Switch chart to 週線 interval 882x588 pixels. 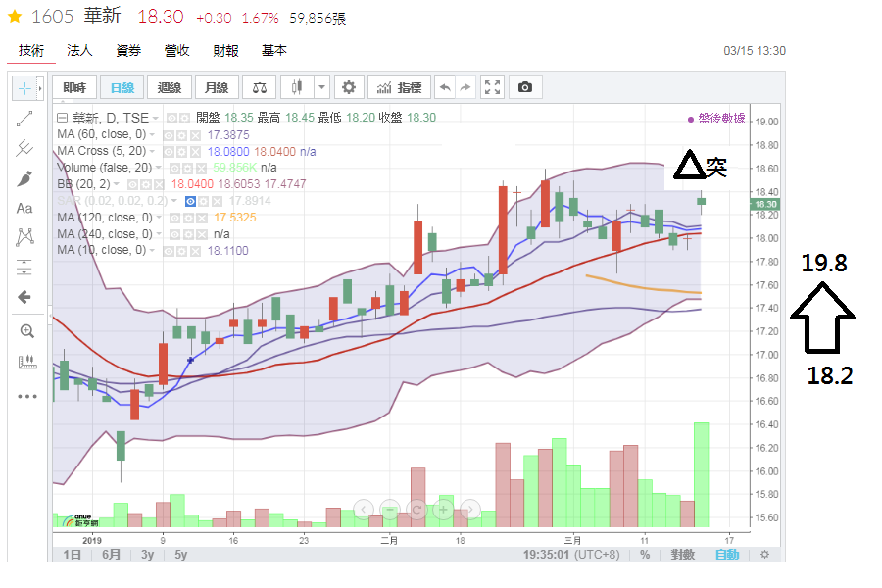pyautogui.click(x=170, y=87)
